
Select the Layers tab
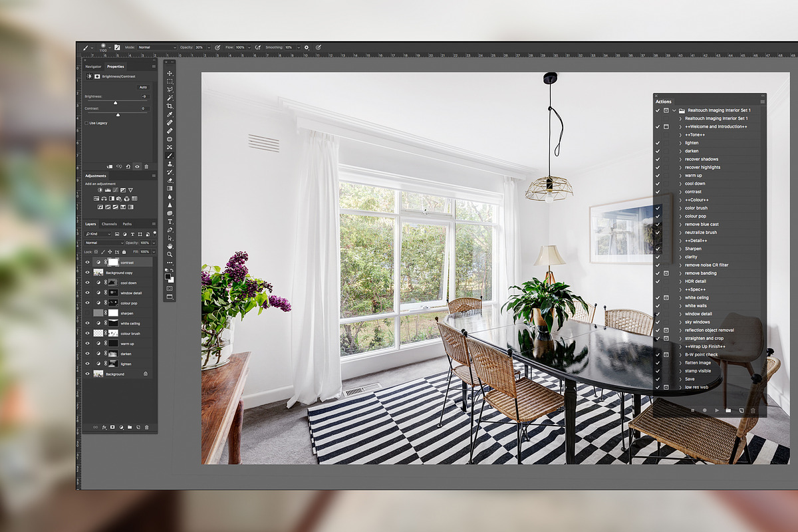coord(90,224)
